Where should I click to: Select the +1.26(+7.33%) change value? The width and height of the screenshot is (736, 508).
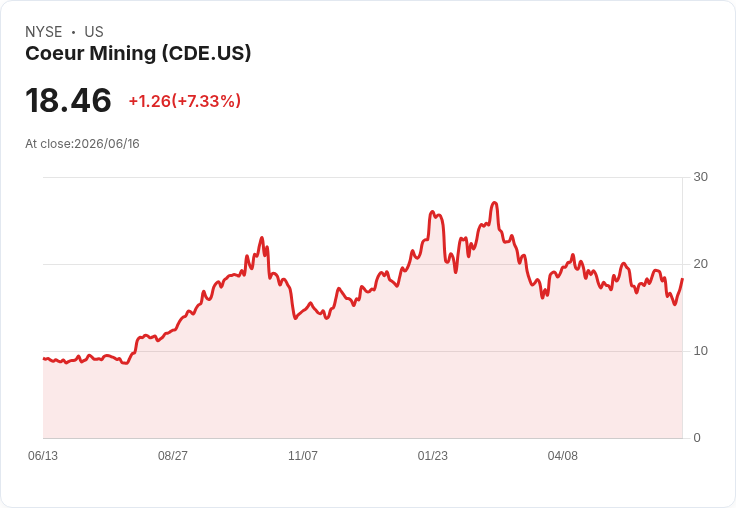pos(185,101)
